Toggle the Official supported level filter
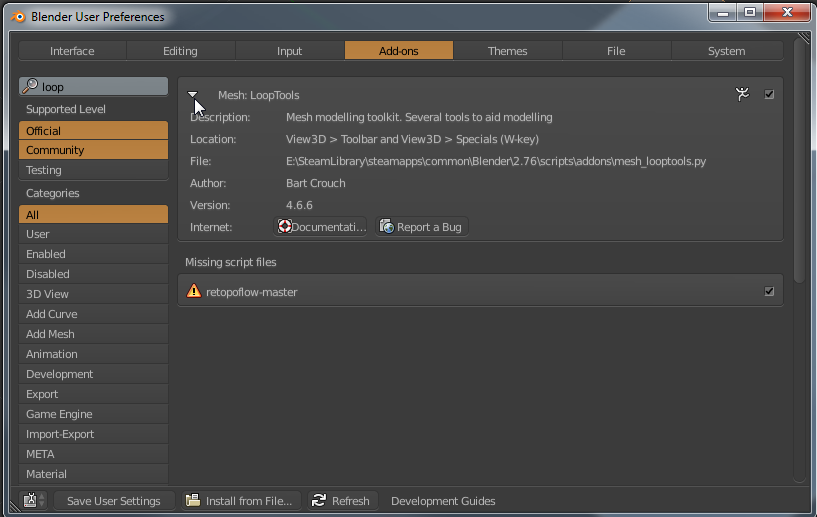The width and height of the screenshot is (817, 517). pos(93,130)
